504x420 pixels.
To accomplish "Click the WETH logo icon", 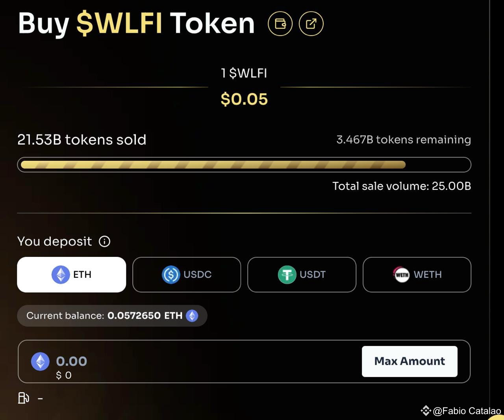I will pos(401,275).
